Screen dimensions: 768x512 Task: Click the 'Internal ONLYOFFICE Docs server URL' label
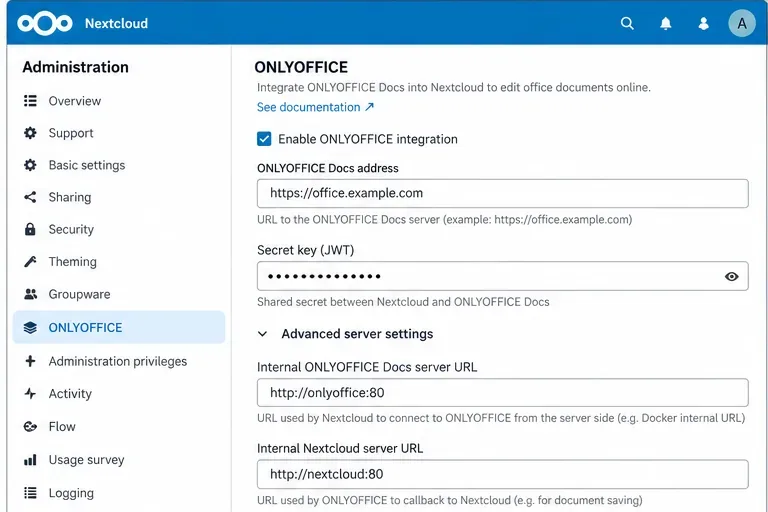(367, 367)
